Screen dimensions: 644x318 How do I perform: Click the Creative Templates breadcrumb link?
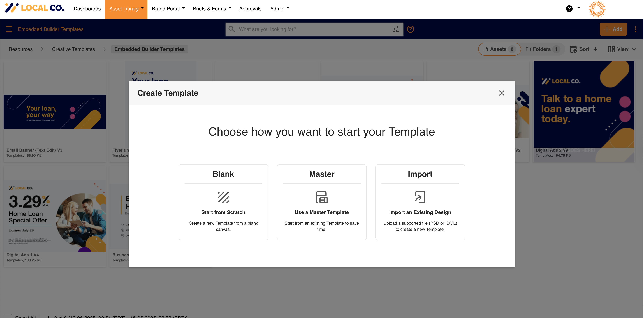[x=73, y=49]
